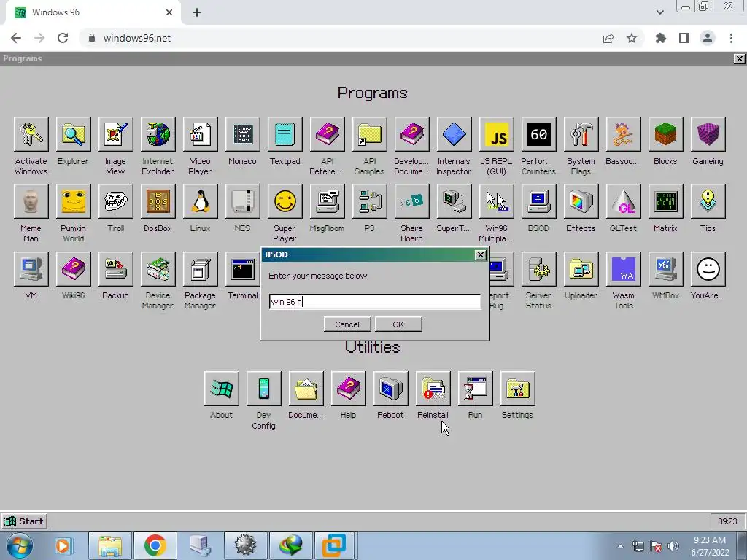The height and width of the screenshot is (560, 747).
Task: Click the volume speaker tray icon
Action: 673,546
